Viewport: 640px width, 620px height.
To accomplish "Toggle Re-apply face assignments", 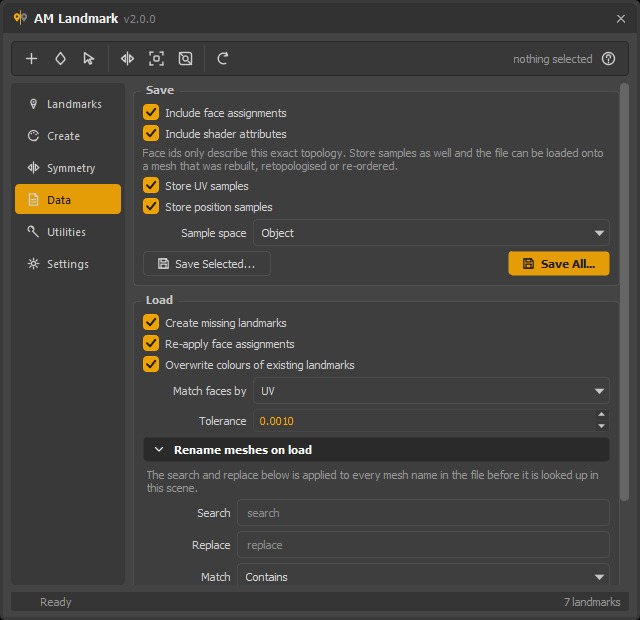I will click(x=151, y=344).
